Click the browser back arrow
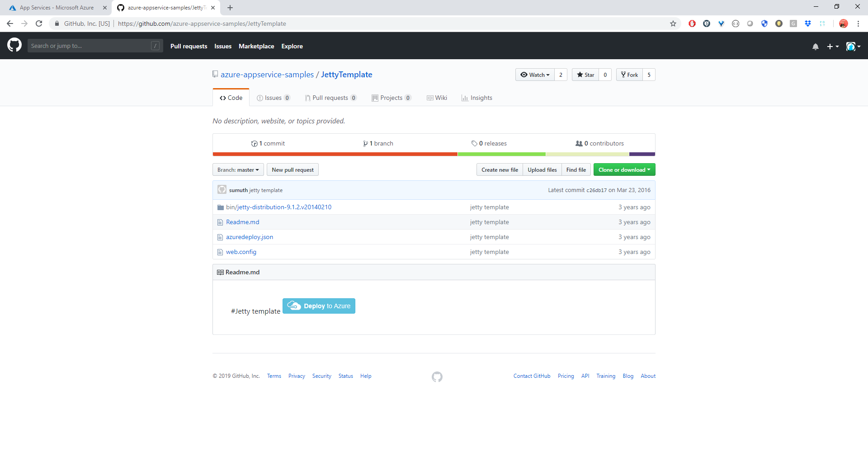This screenshot has height=470, width=868. click(10, 23)
